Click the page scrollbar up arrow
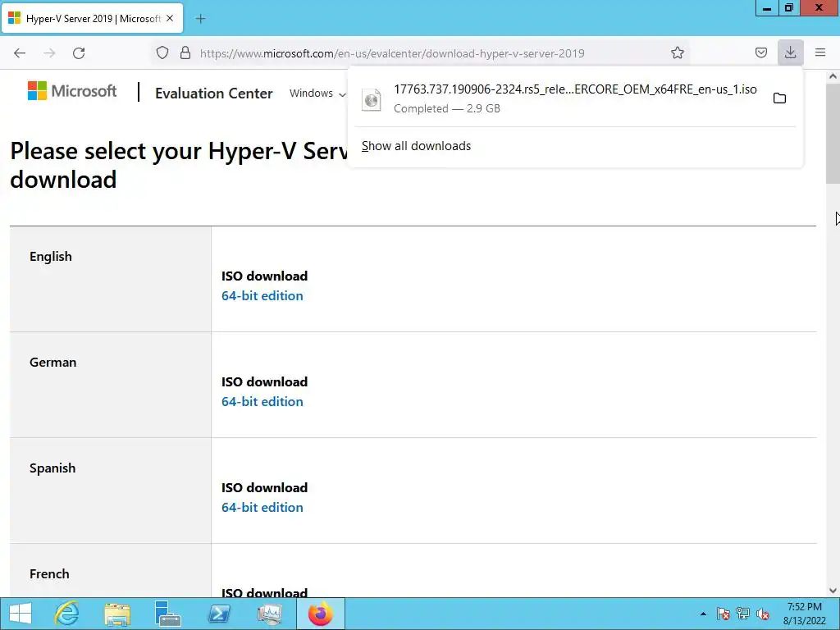Image resolution: width=840 pixels, height=630 pixels. (x=833, y=76)
